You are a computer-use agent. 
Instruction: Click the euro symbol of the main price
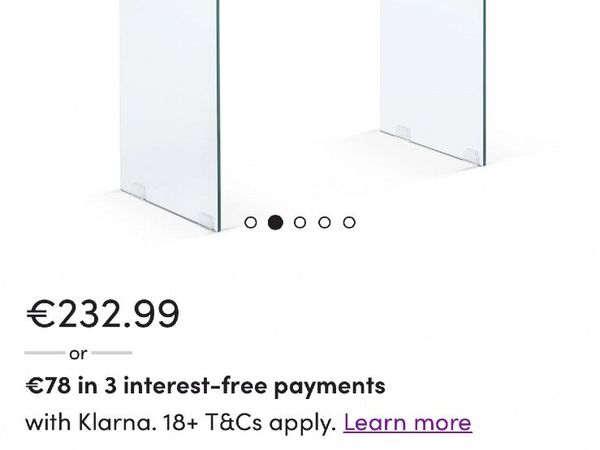coord(41,314)
